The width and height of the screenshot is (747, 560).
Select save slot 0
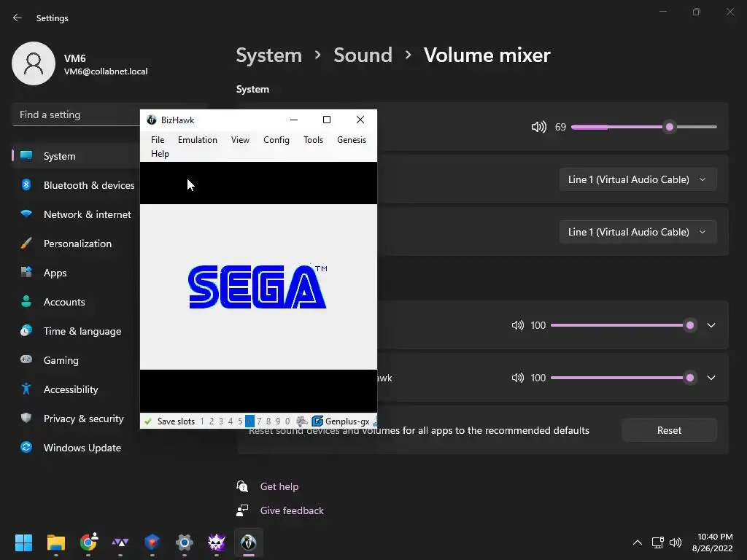(x=287, y=421)
